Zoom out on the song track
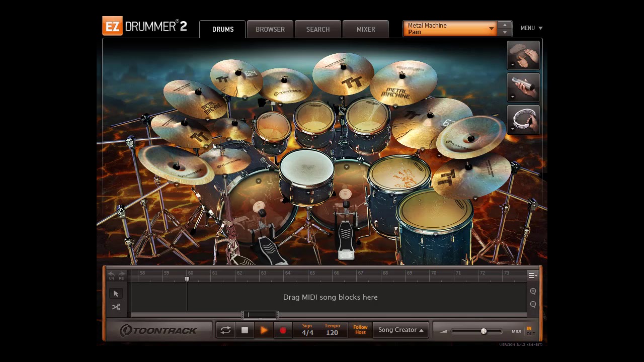Screen dimensions: 644x362 [x=533, y=304]
